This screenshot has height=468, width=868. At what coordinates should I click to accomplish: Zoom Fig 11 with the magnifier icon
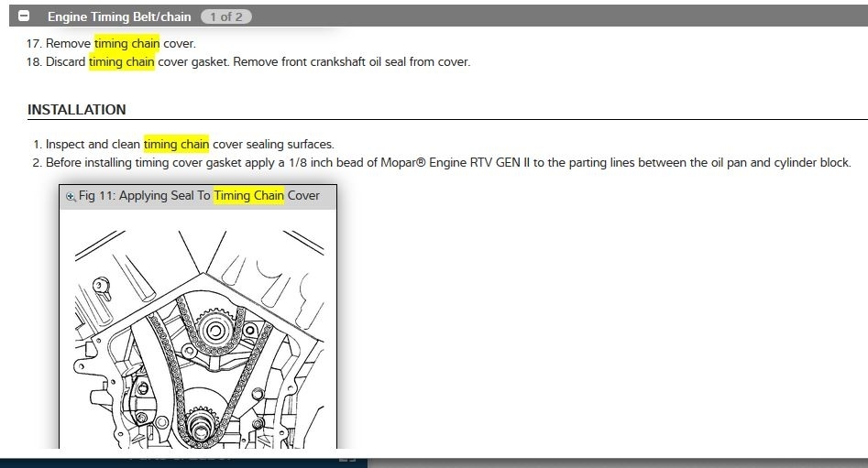click(x=71, y=196)
